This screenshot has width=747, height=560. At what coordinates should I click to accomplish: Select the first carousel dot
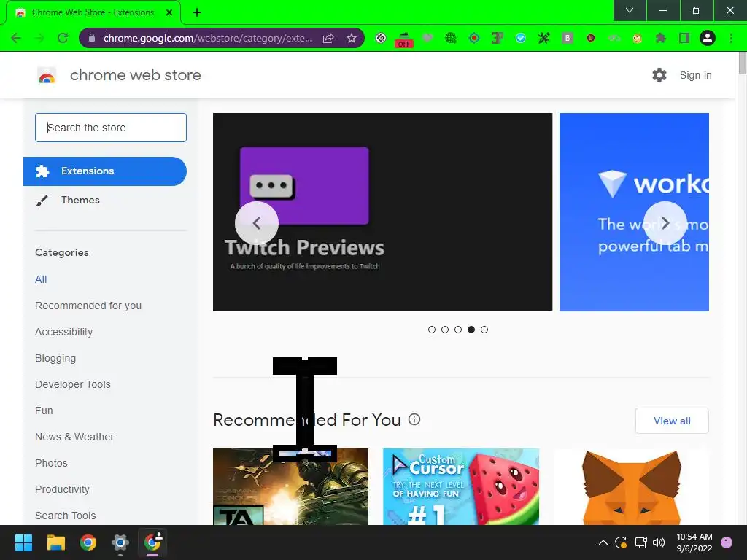point(432,330)
